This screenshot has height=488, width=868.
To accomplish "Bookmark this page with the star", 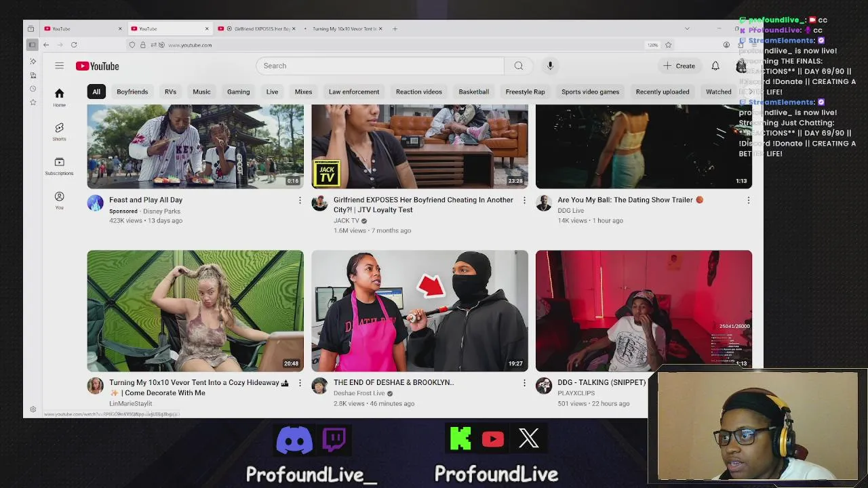I will pos(668,45).
